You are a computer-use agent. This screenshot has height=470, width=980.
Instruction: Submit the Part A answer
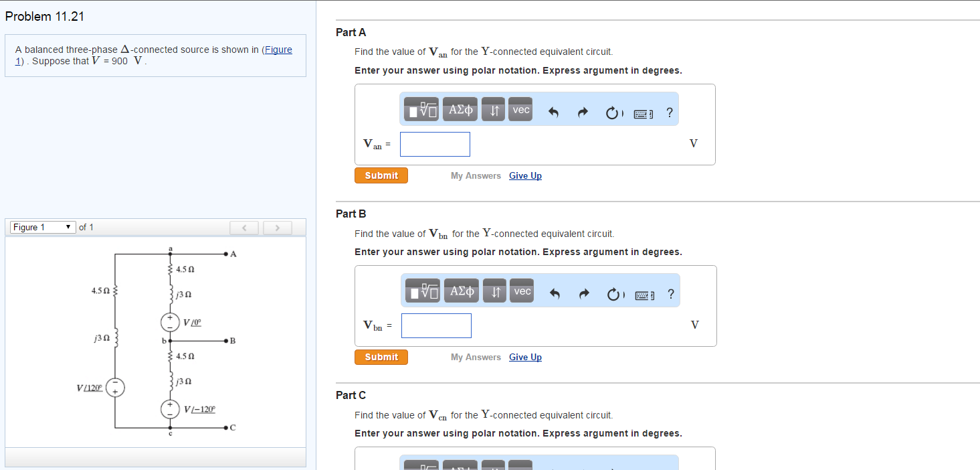tap(381, 175)
